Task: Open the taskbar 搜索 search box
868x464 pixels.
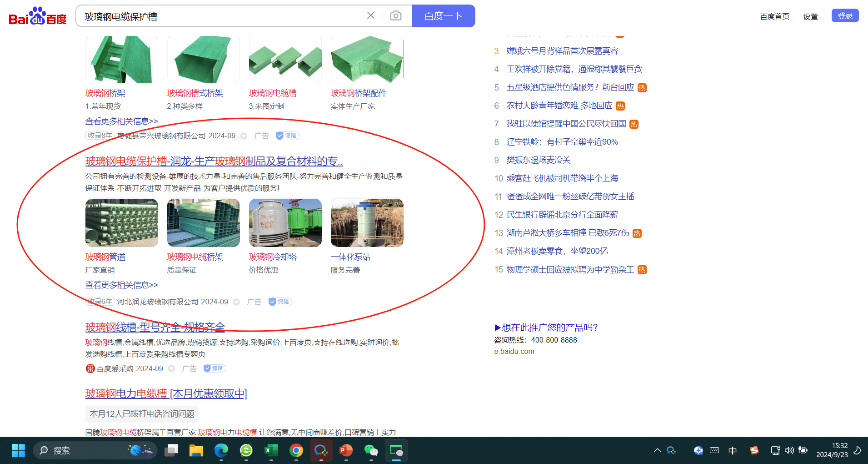Action: coord(95,450)
